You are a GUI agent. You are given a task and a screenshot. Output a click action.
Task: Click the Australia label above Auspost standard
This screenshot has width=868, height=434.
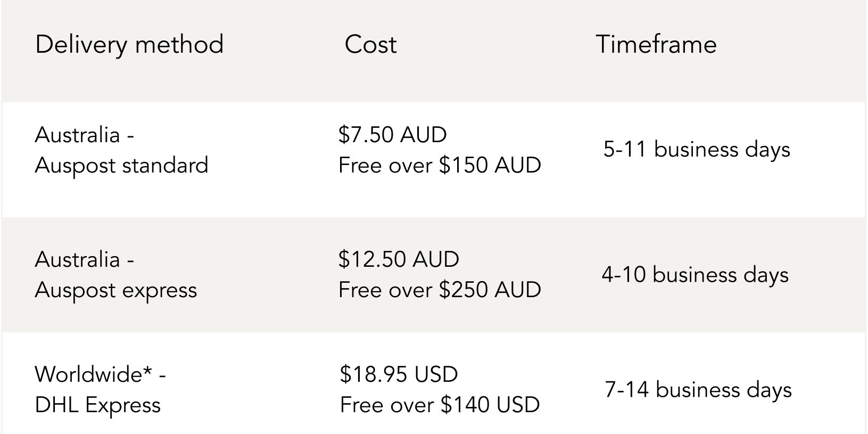pos(78,135)
